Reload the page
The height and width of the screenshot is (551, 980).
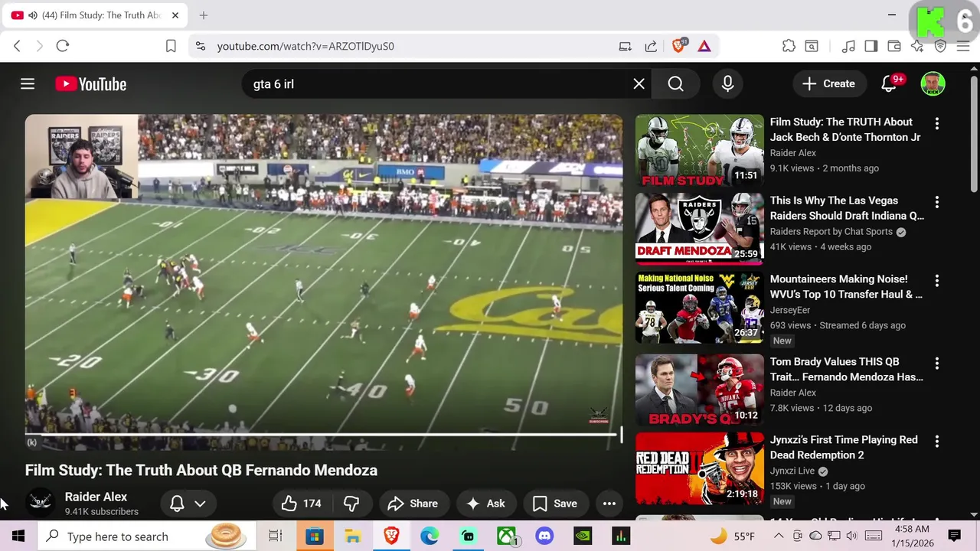[63, 46]
